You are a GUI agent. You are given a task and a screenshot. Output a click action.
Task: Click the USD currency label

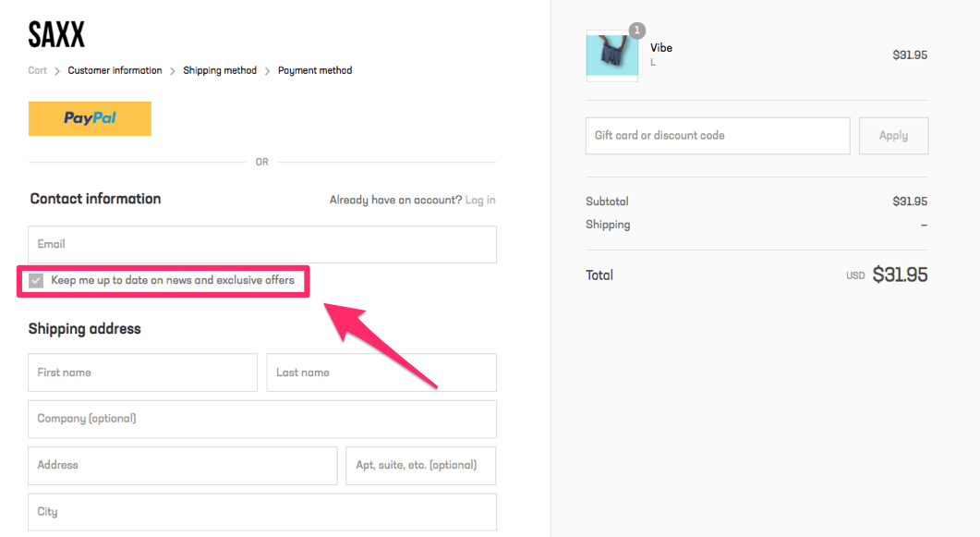pyautogui.click(x=855, y=275)
